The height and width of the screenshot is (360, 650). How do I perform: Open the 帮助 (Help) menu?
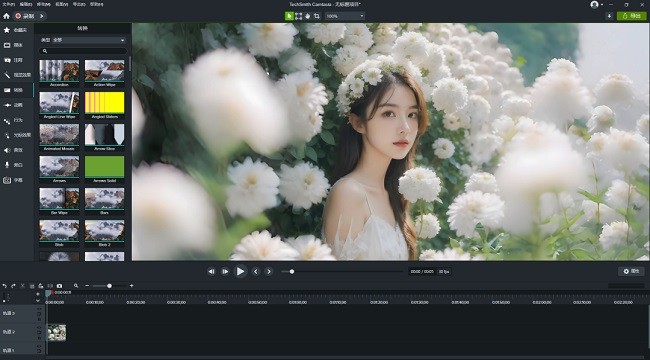tap(97, 4)
